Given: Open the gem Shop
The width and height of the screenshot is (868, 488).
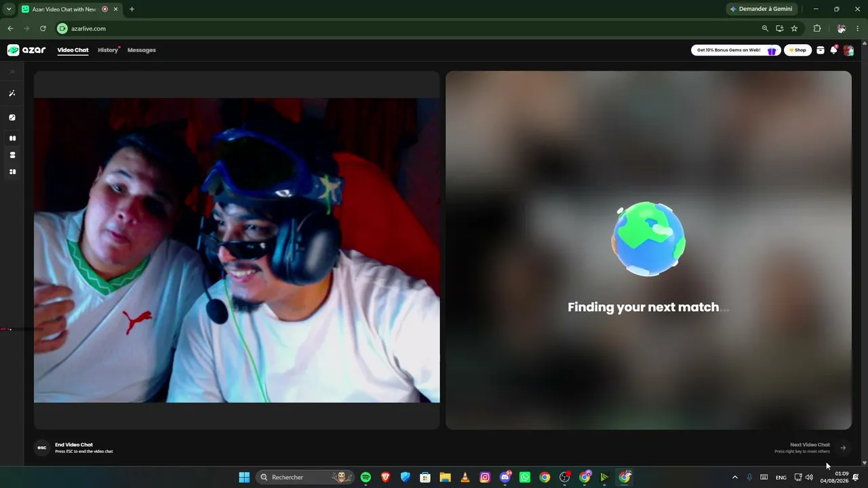Looking at the screenshot, I should pos(797,50).
